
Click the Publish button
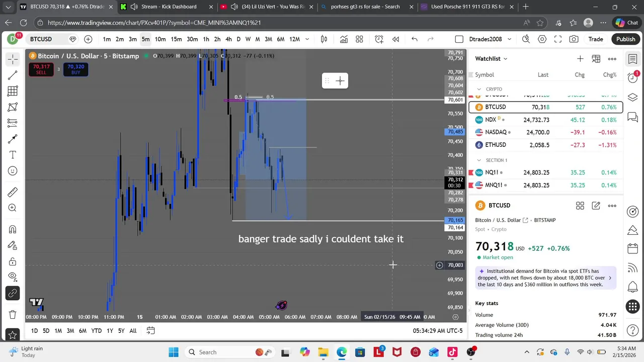(x=625, y=39)
